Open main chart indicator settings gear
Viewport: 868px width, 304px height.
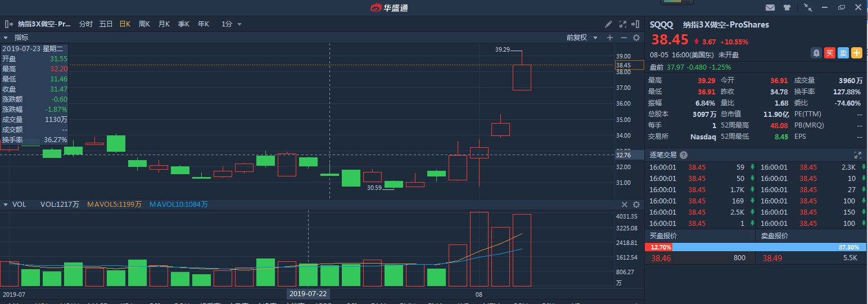click(x=636, y=38)
